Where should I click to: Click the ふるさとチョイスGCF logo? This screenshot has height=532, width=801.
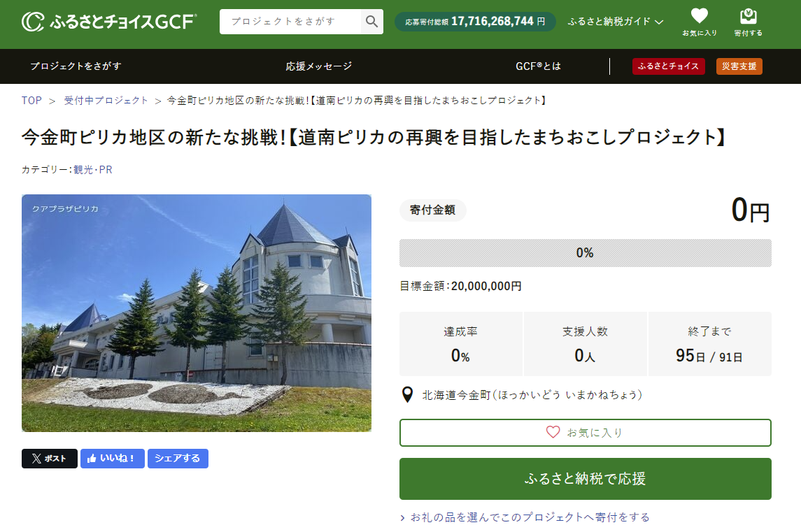coord(109,22)
